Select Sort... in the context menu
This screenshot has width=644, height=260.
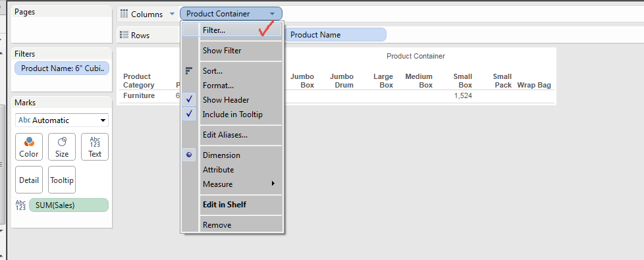(232, 71)
